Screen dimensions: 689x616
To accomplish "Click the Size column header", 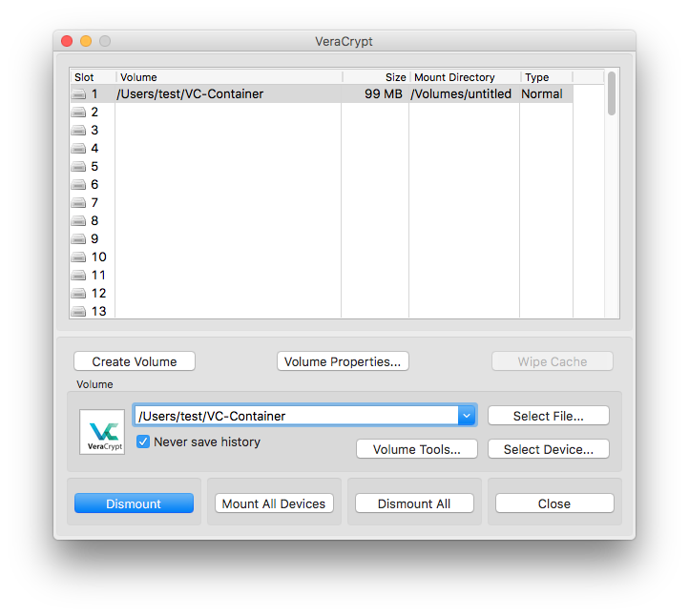I will tap(375, 77).
